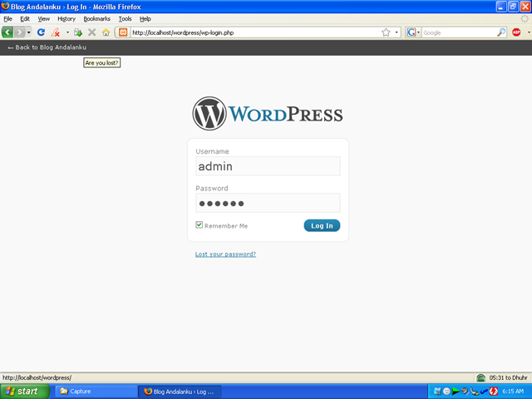This screenshot has width=532, height=399.
Task: Click inside the Google search box
Action: [459, 32]
